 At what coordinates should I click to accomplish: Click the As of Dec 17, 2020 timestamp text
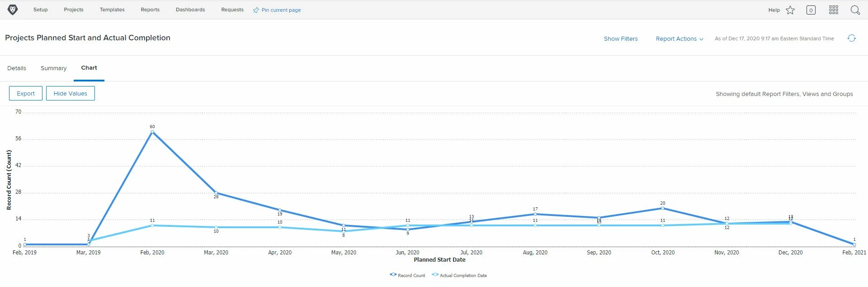[774, 38]
